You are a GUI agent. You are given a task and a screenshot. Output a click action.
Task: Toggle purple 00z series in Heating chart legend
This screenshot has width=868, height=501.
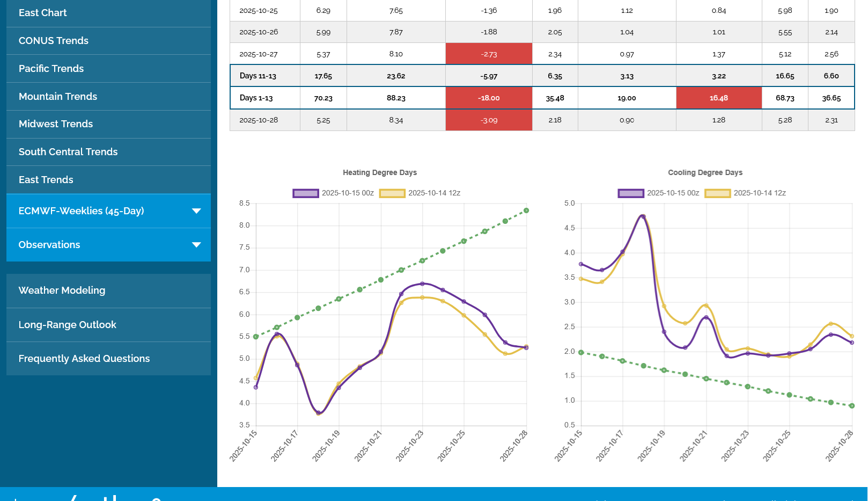[x=306, y=193]
